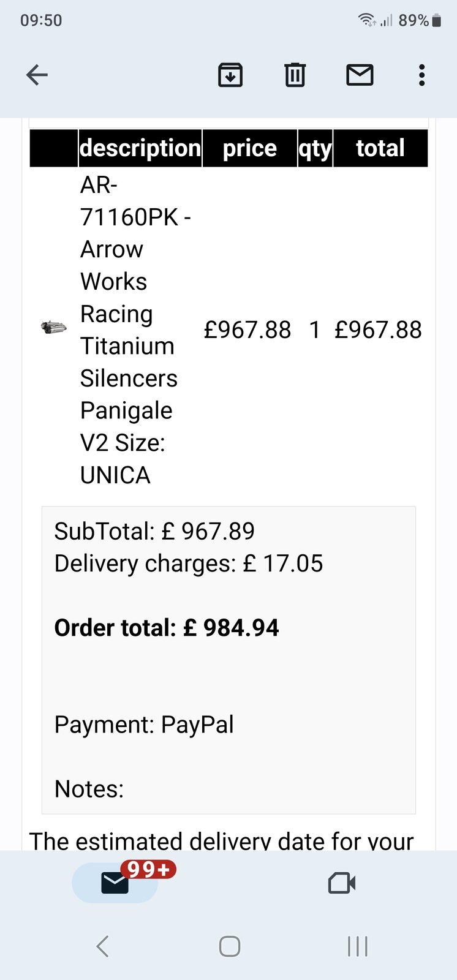457x980 pixels.
Task: Tap the 'price' column header
Action: point(249,148)
